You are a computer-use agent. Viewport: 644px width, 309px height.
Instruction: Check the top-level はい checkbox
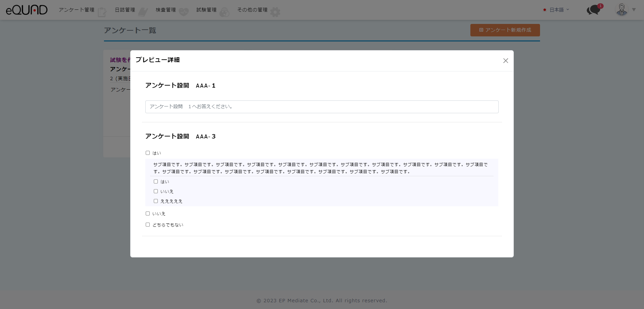148,153
